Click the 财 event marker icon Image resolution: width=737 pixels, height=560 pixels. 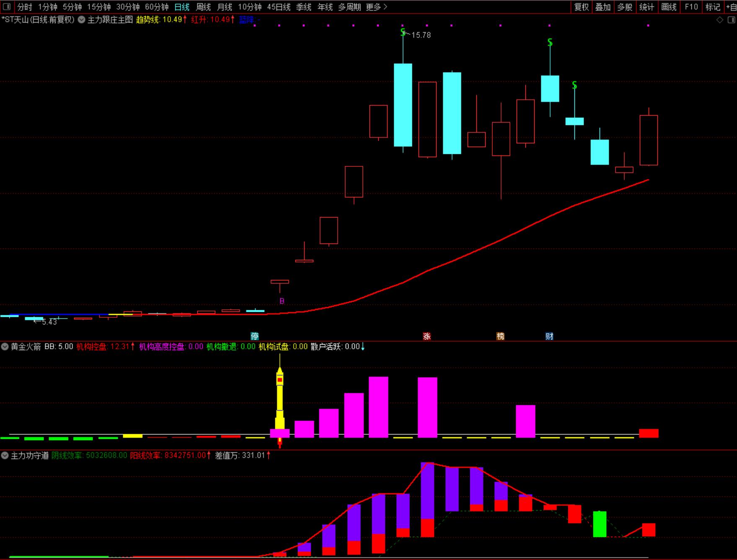[x=549, y=336]
